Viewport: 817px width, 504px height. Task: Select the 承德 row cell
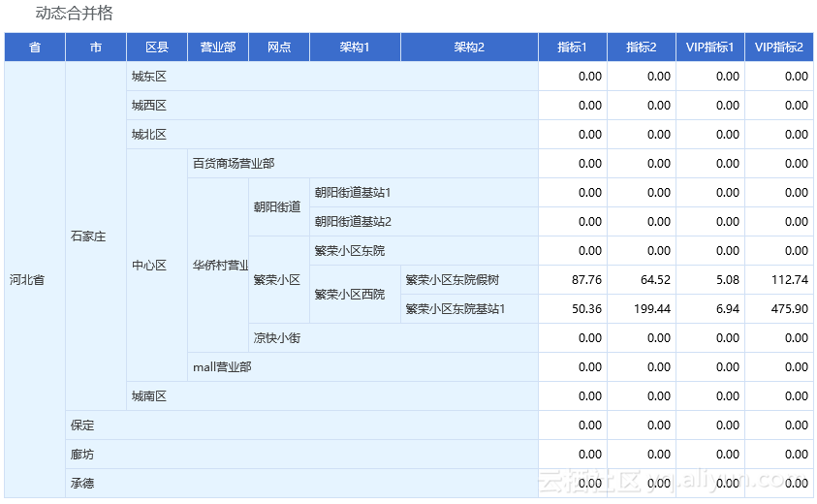point(301,483)
